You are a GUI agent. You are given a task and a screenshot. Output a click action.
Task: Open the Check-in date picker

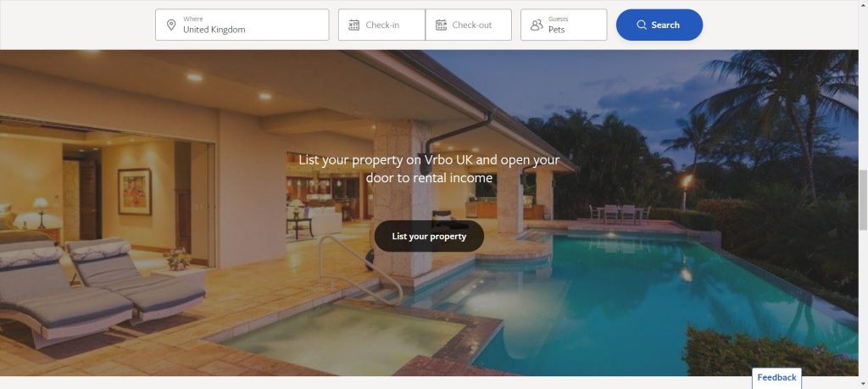tap(381, 25)
